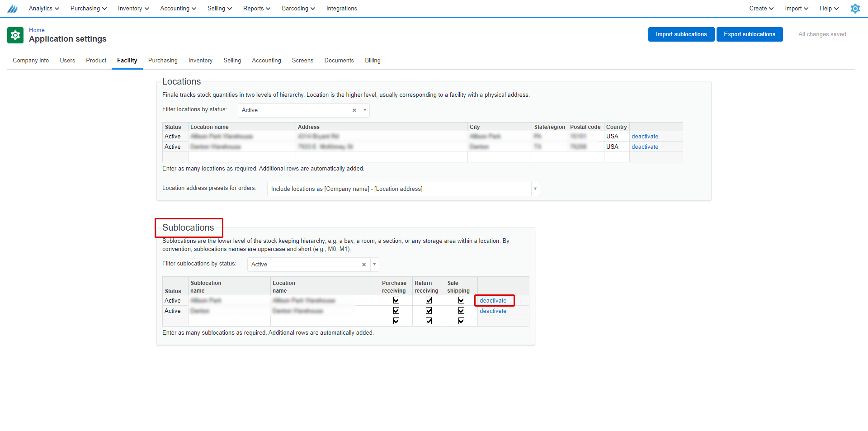Screen dimensions: 868x431
Task: Clear the locations status filter (x)
Action: (x=354, y=110)
